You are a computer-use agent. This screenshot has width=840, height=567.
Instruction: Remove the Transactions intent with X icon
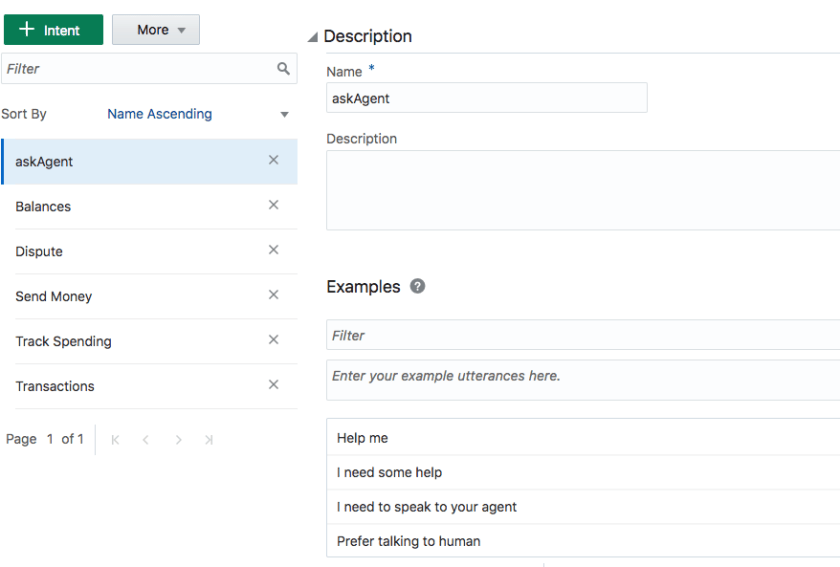coord(273,385)
